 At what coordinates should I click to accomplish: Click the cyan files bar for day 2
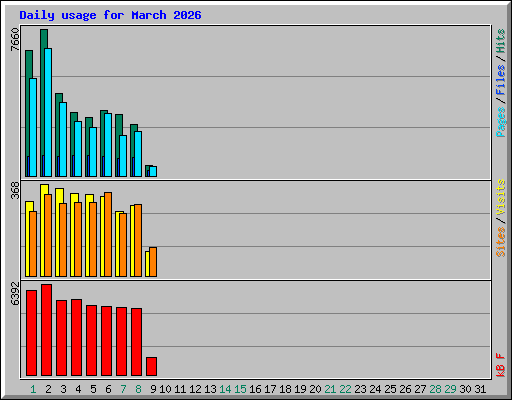[48, 112]
